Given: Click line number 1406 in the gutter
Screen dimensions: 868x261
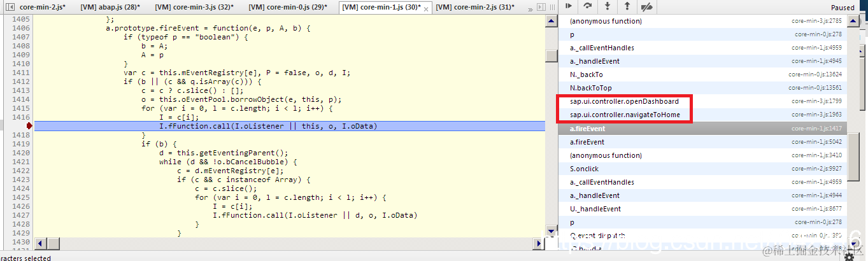Looking at the screenshot, I should click(21, 29).
